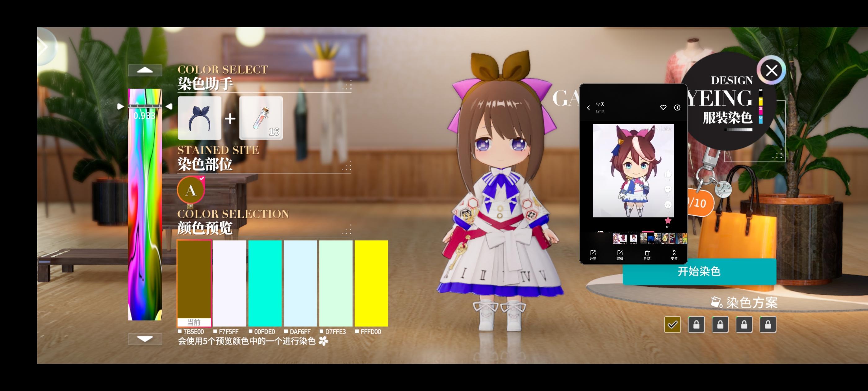Select stained site A circle
868x391 pixels.
[191, 190]
